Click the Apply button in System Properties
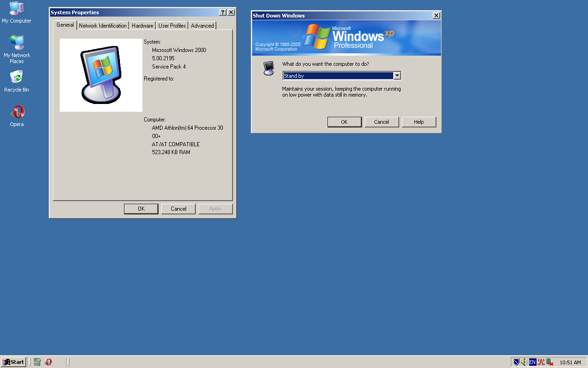 [x=215, y=209]
